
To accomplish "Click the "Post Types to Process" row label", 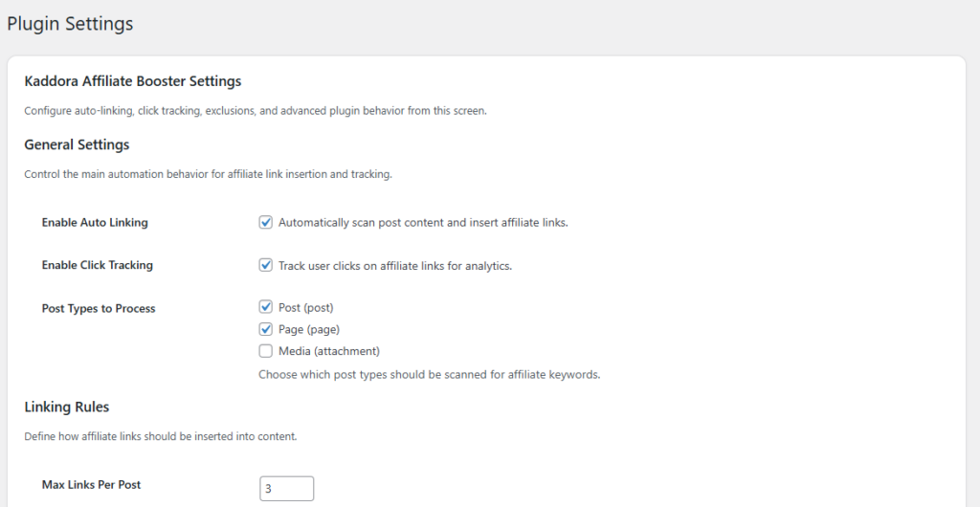I will pyautogui.click(x=99, y=309).
